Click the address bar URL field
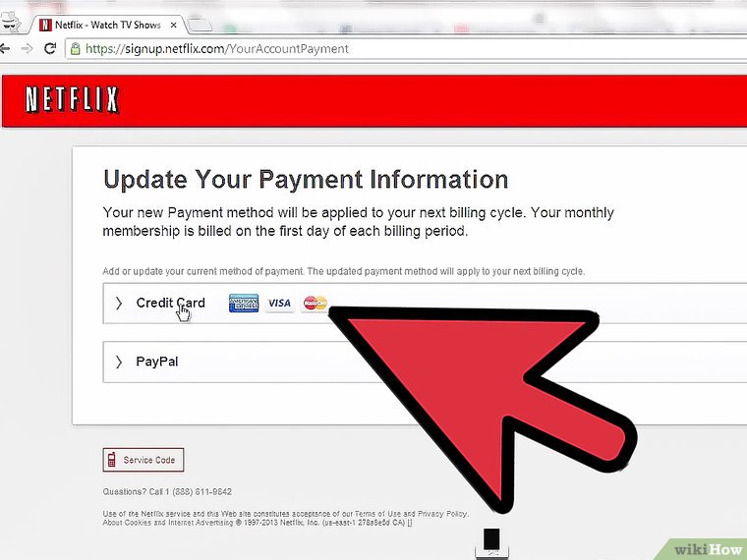This screenshot has width=747, height=560. [x=405, y=48]
